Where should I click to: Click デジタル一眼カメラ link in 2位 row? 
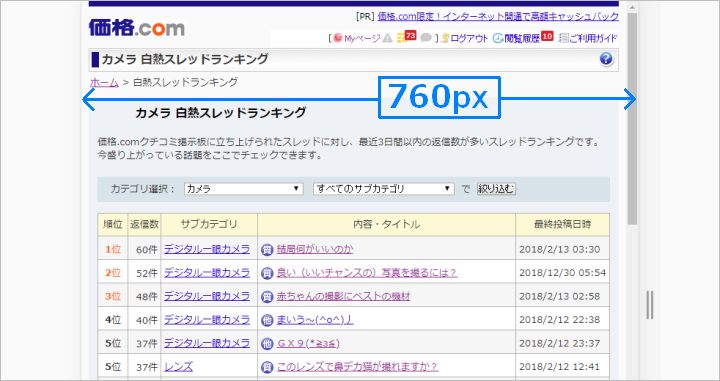pyautogui.click(x=207, y=273)
